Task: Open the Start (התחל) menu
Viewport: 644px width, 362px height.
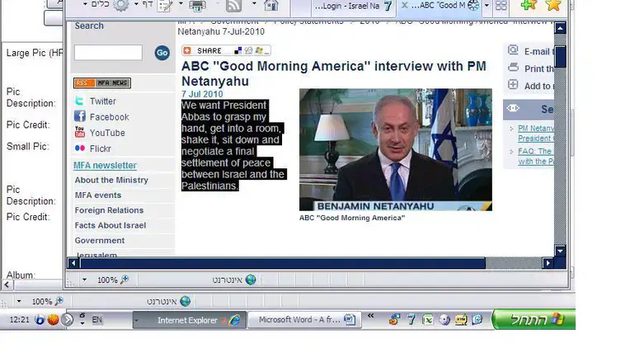Action: (x=534, y=319)
